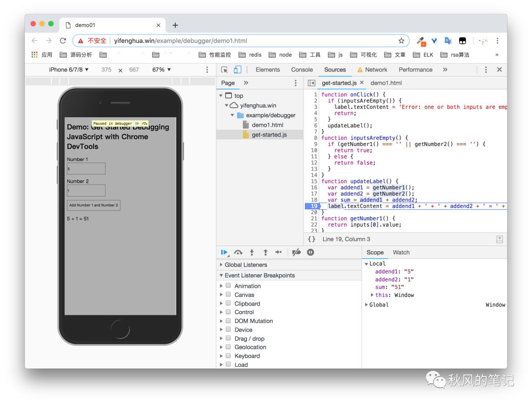Close the DevTools panel
Viewport: 532px width, 404px height.
[x=499, y=69]
